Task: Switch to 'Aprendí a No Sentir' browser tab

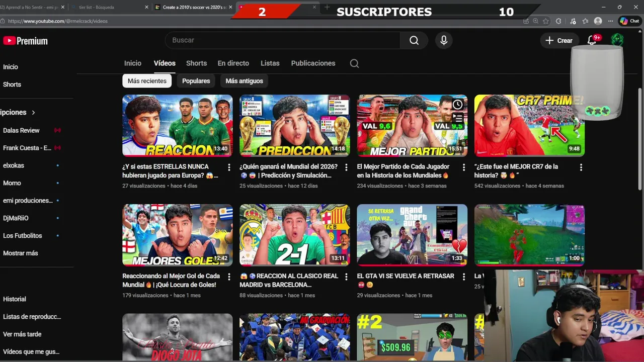Action: [29, 8]
